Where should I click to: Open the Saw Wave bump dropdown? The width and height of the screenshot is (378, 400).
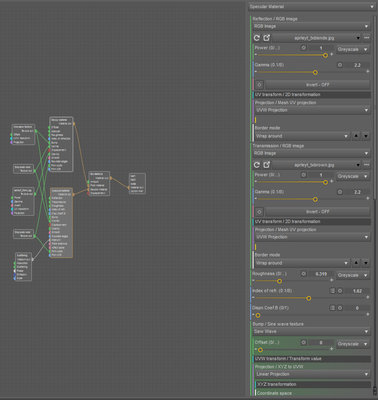311,331
